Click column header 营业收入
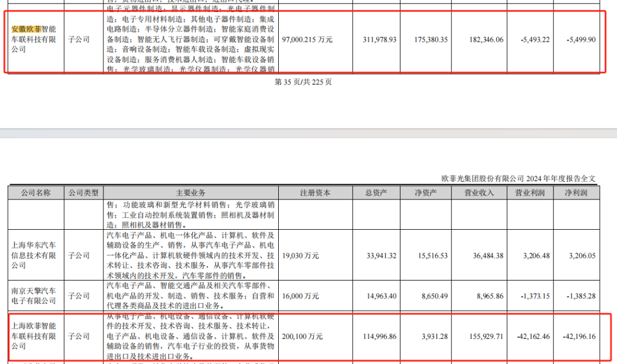 pyautogui.click(x=479, y=193)
